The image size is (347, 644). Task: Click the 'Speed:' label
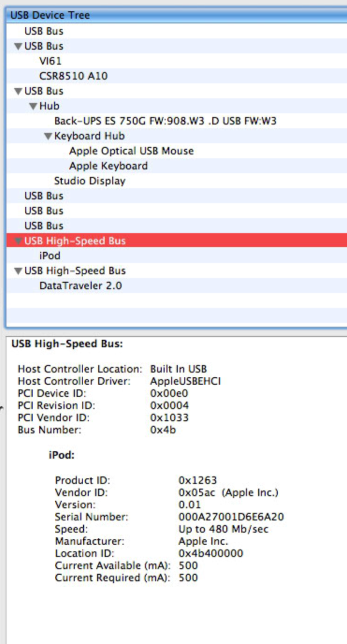tap(71, 529)
